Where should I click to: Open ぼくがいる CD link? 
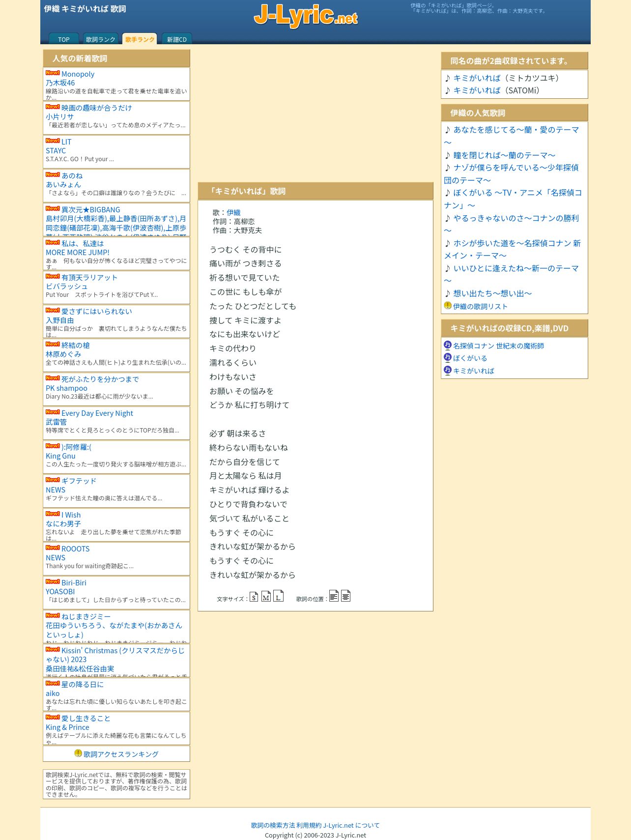[470, 358]
